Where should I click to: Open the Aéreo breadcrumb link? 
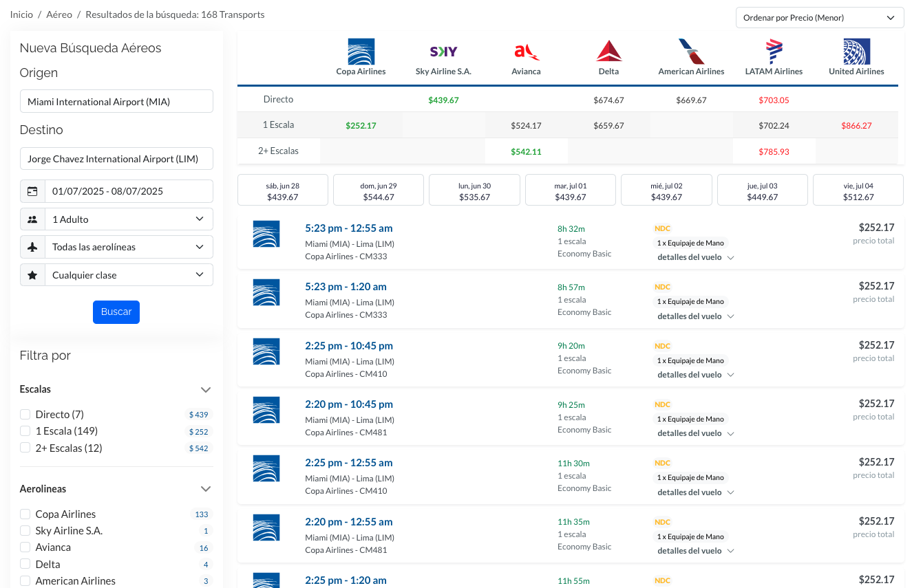(x=59, y=14)
